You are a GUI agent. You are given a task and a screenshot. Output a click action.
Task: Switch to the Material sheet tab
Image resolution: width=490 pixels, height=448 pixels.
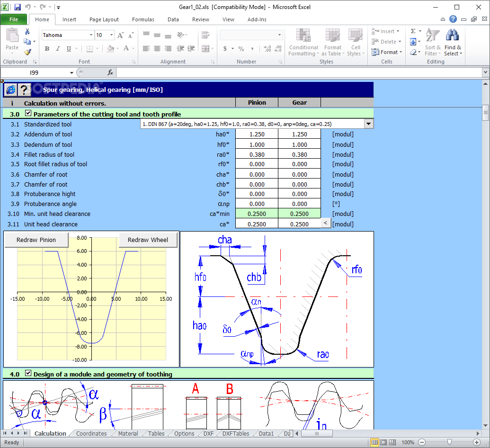pyautogui.click(x=128, y=434)
